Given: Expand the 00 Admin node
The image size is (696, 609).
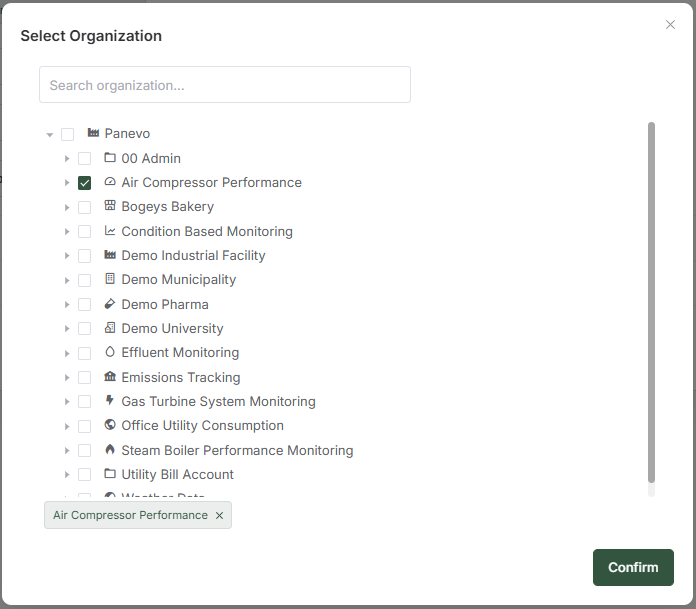Looking at the screenshot, I should click(67, 158).
